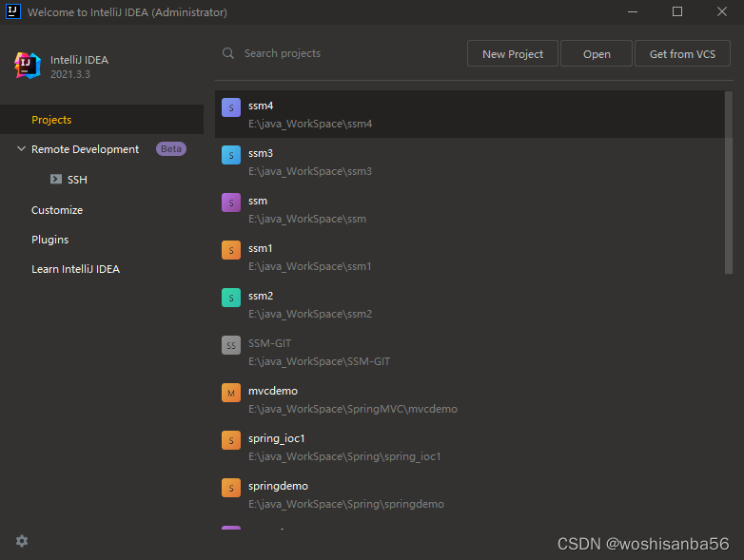
Task: Open the Plugins section
Action: [x=49, y=240]
